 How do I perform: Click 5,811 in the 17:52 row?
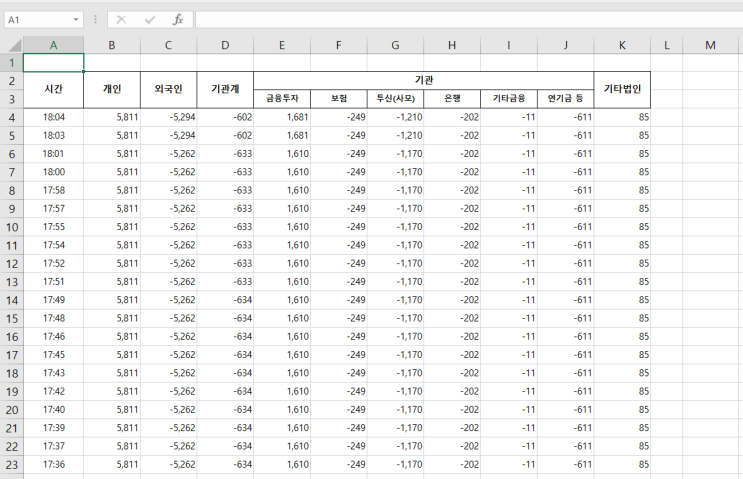112,263
